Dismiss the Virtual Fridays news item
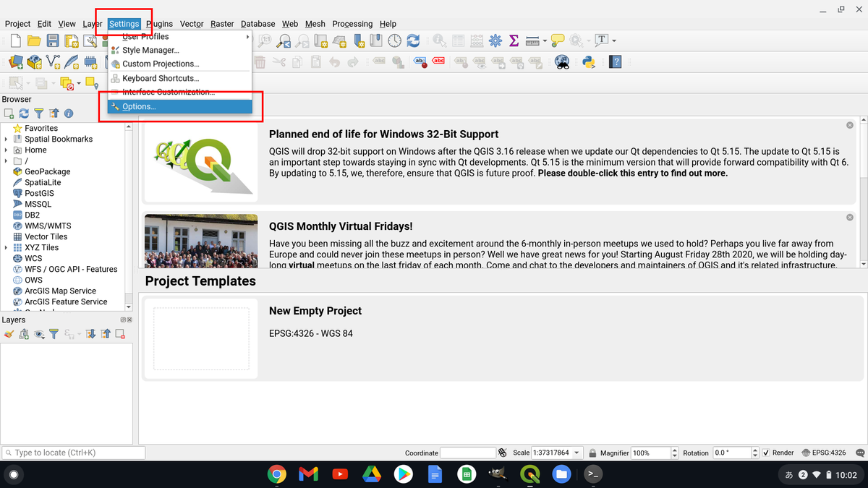 850,217
